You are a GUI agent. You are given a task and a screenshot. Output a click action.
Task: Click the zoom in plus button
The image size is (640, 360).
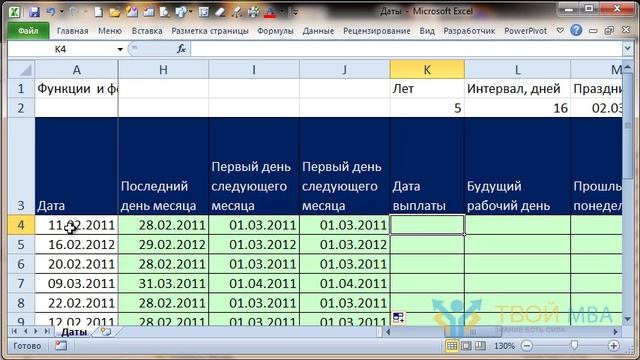click(x=613, y=346)
